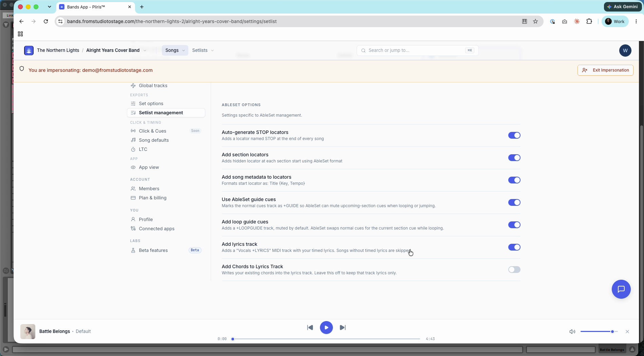This screenshot has width=644, height=356.
Task: Open the Work profile menu
Action: (615, 21)
